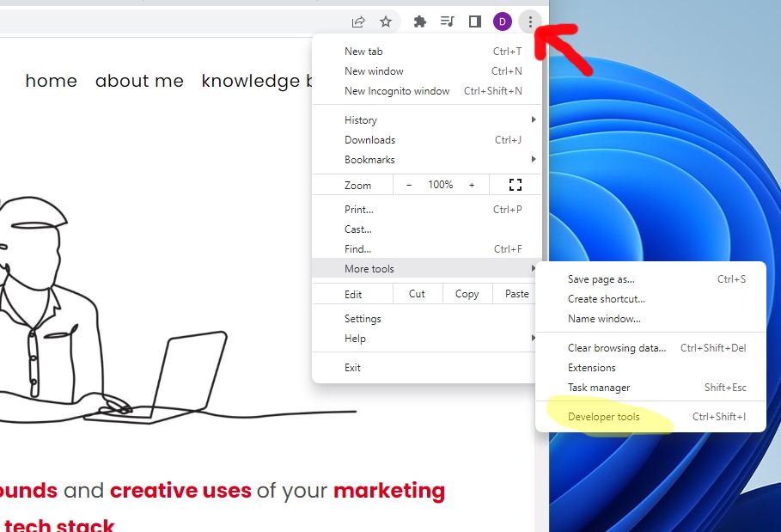The image size is (781, 532).
Task: Select Print... in the menu
Action: pos(427,209)
